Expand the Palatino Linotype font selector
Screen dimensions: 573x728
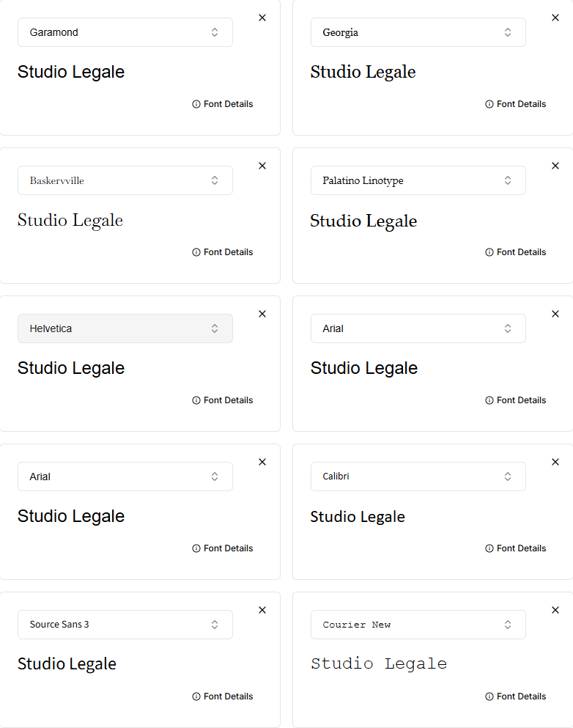click(418, 180)
